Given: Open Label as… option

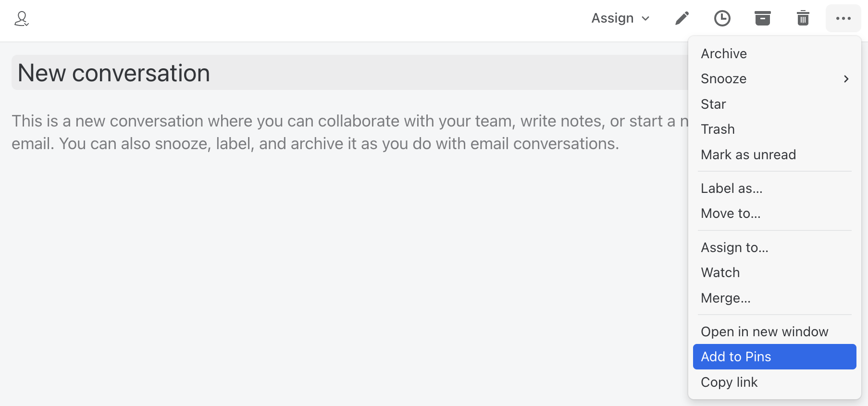Looking at the screenshot, I should (774, 188).
